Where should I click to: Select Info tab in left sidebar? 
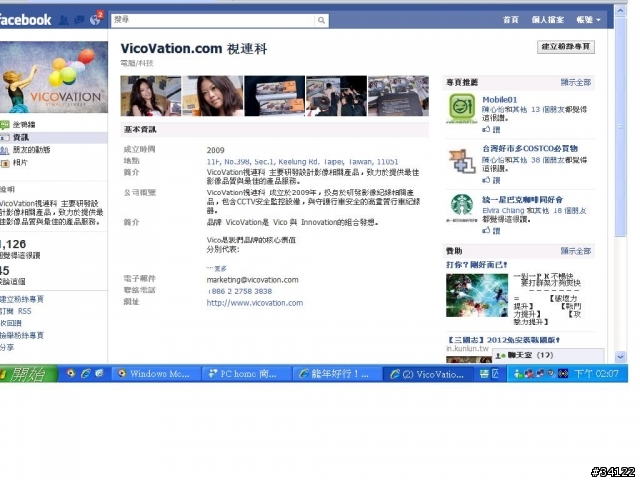tap(53, 138)
